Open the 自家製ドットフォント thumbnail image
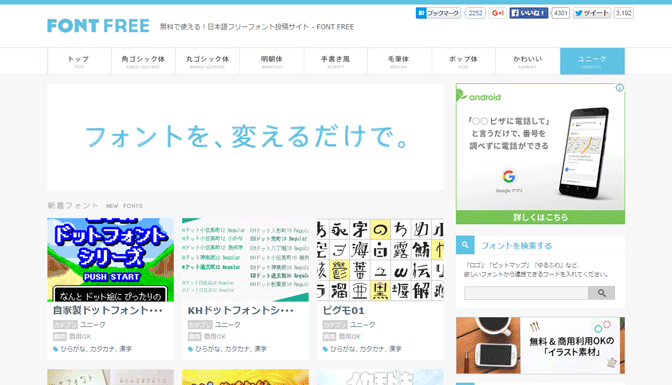Image resolution: width=672 pixels, height=385 pixels. tap(111, 260)
